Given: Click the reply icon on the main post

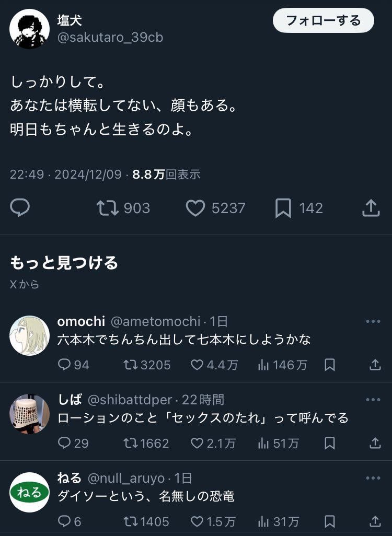Looking at the screenshot, I should (x=20, y=208).
